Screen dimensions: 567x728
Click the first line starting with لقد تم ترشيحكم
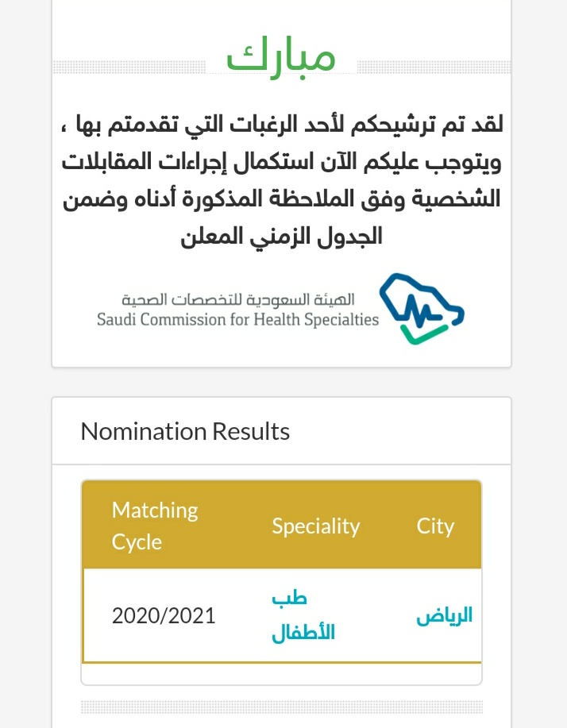coord(282,125)
